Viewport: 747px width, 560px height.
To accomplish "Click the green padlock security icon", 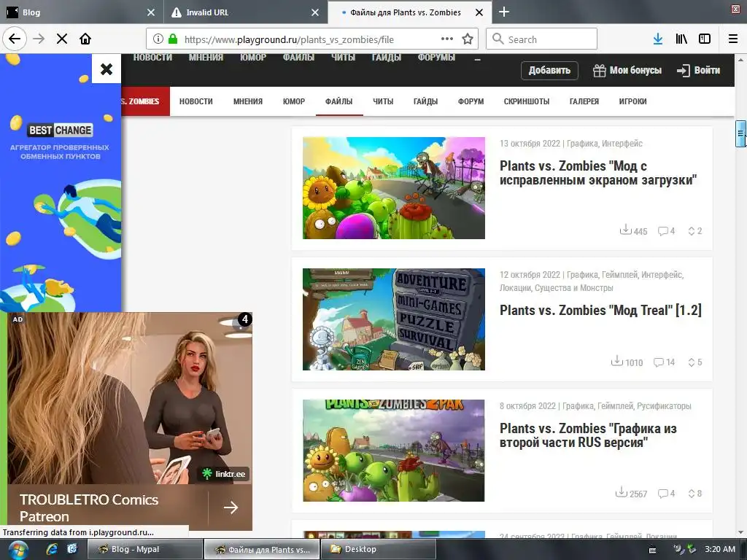I will pyautogui.click(x=173, y=39).
